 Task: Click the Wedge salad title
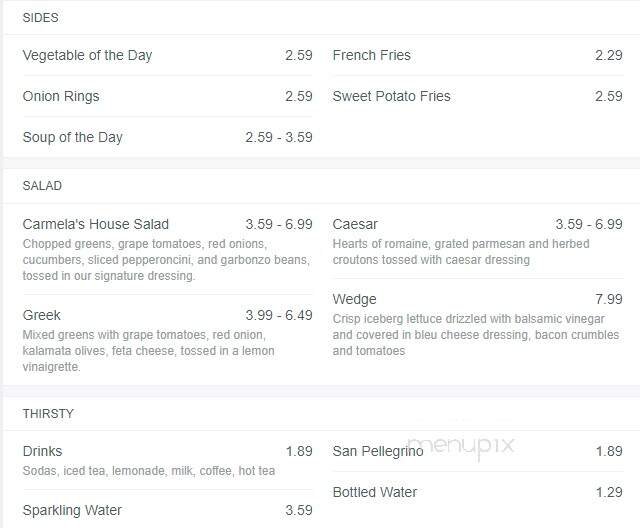[x=354, y=299]
